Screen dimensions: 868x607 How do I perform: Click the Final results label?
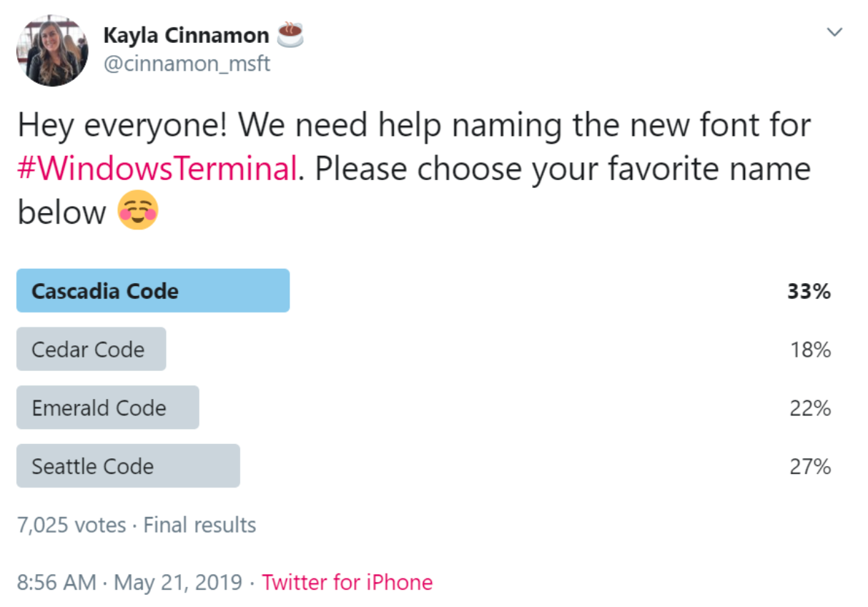199,525
